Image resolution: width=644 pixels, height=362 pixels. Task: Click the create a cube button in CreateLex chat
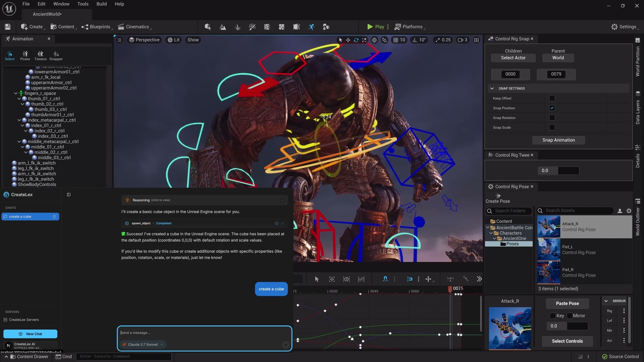(271, 289)
